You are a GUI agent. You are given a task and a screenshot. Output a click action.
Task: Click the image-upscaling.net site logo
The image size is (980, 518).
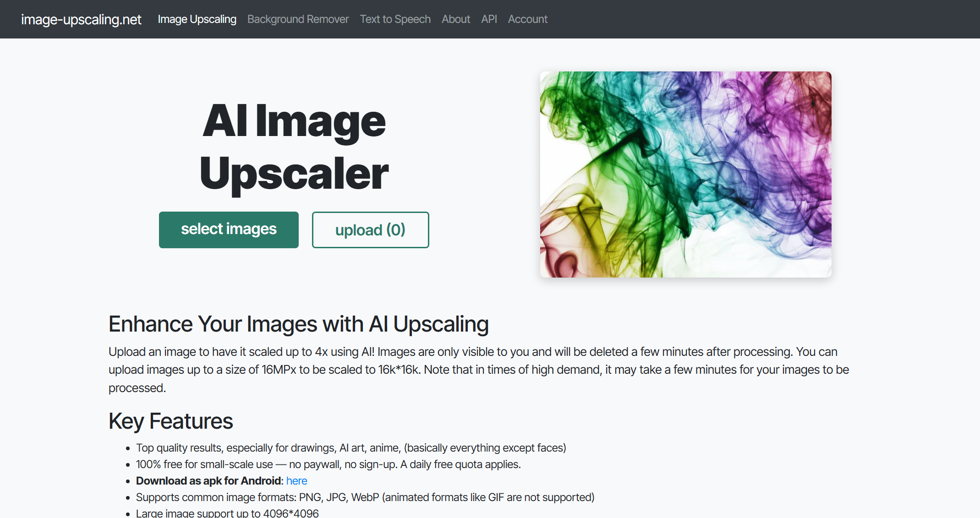pyautogui.click(x=81, y=19)
